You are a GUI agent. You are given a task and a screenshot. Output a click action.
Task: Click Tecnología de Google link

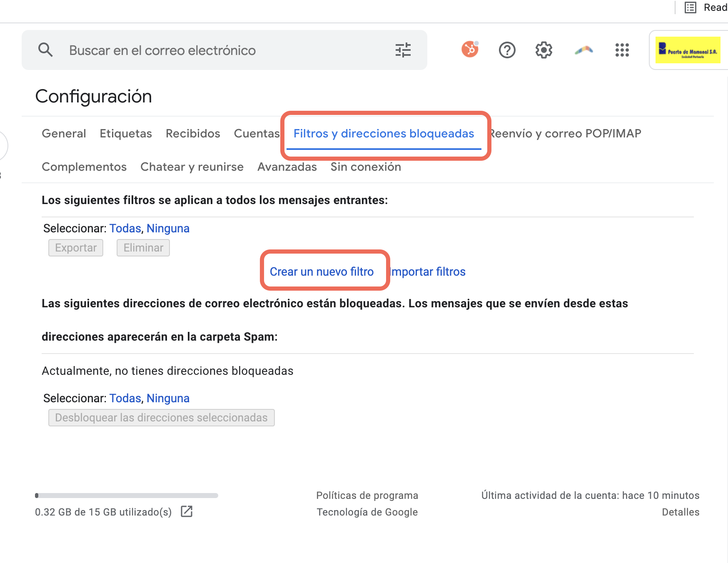[367, 512]
